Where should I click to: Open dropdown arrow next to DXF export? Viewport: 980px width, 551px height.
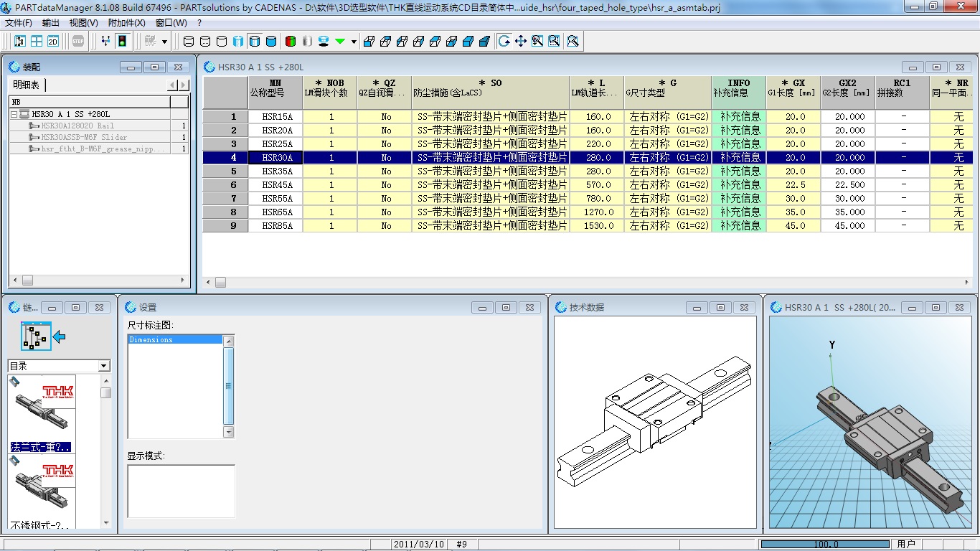click(x=164, y=42)
